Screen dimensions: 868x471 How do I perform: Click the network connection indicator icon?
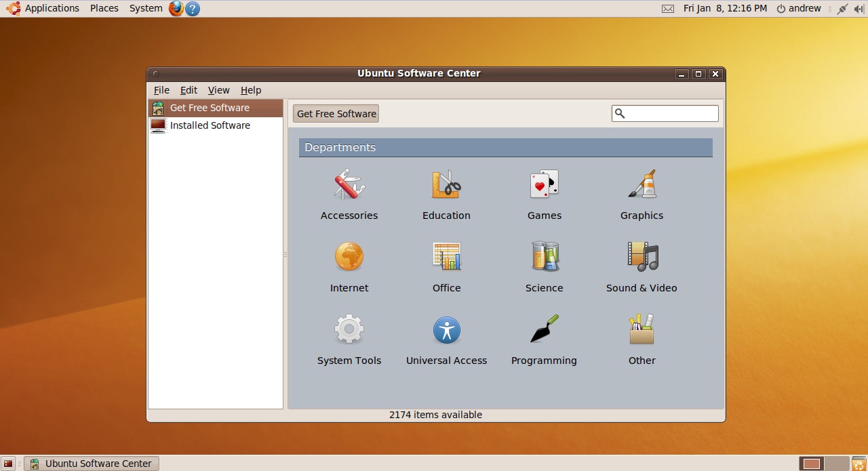pos(842,9)
